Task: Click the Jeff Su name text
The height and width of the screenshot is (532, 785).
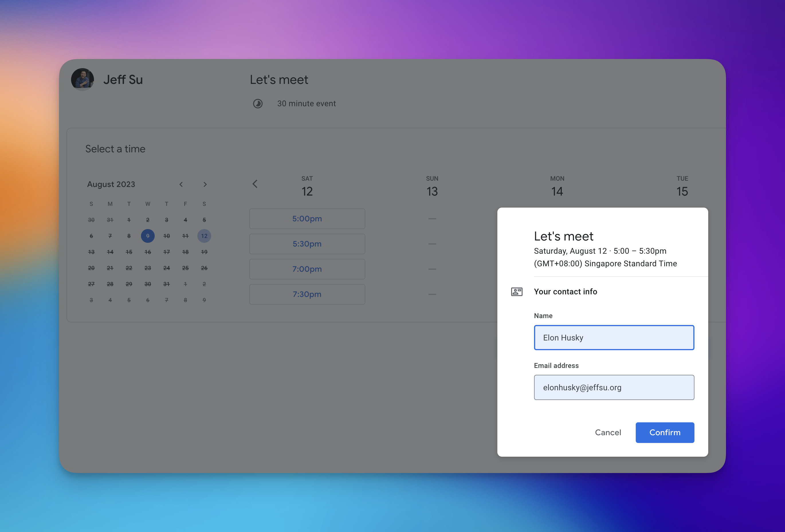Action: point(123,80)
